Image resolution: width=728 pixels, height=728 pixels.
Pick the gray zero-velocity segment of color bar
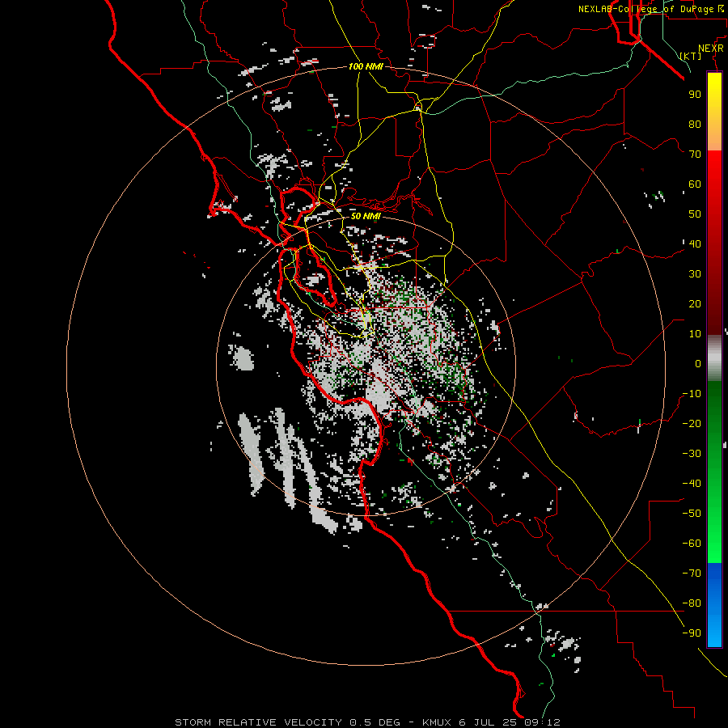[x=714, y=358]
